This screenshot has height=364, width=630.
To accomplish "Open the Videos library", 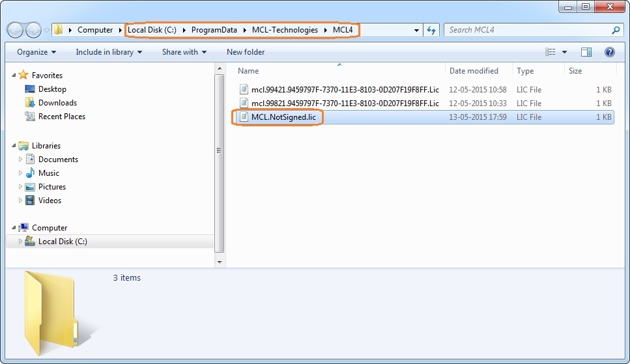I will click(x=50, y=200).
